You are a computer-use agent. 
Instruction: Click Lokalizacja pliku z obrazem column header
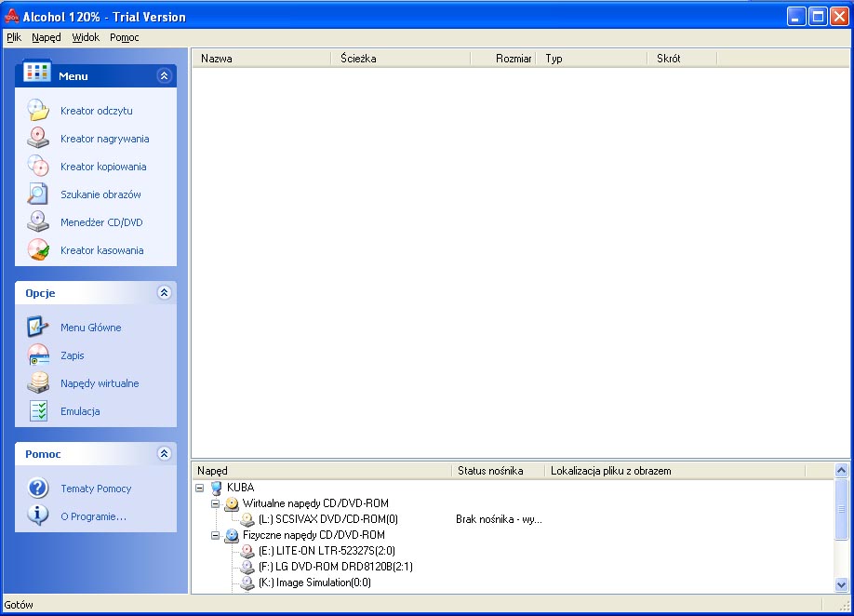pyautogui.click(x=674, y=471)
